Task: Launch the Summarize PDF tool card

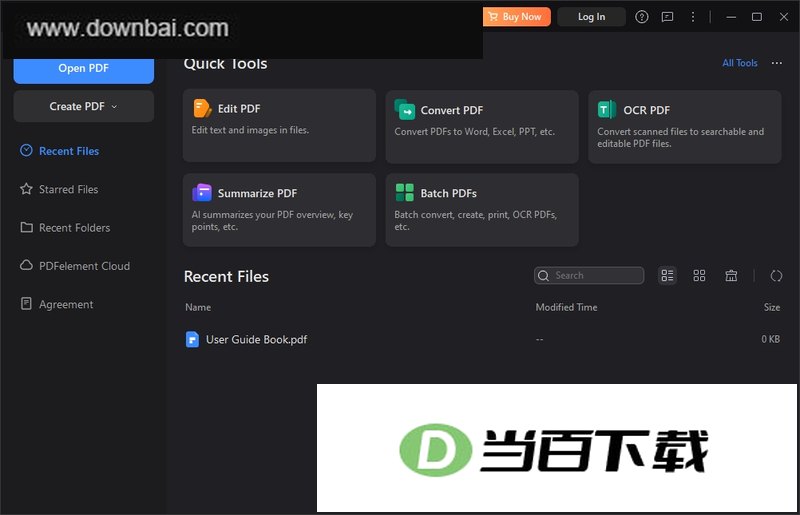Action: 279,210
